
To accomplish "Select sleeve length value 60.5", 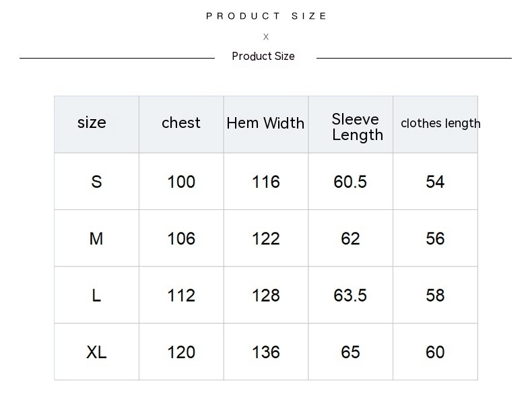I will pos(350,182).
